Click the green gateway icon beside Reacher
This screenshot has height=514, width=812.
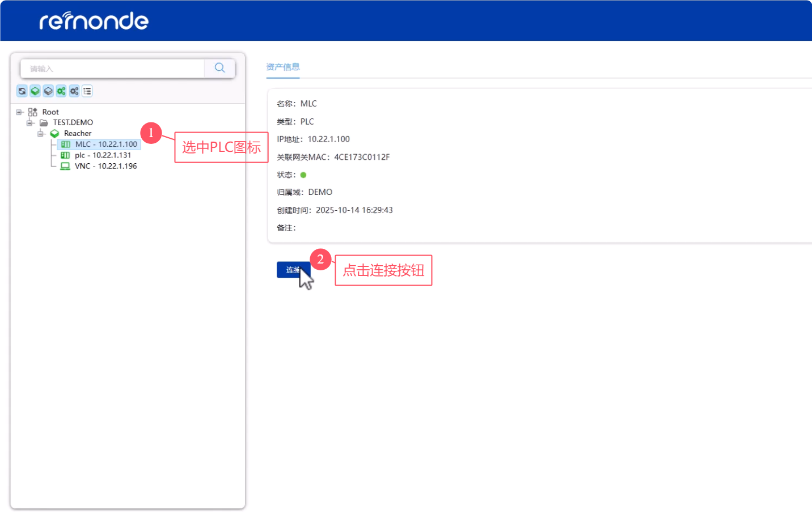[x=54, y=134]
